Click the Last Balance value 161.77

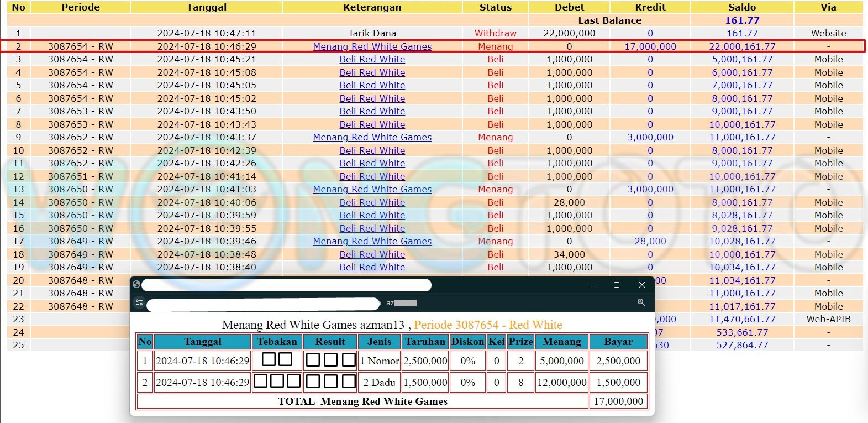pos(741,20)
